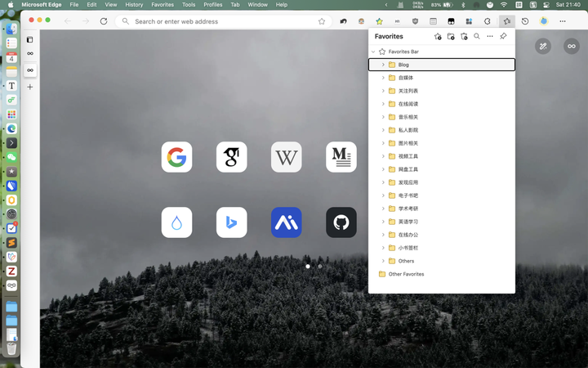Open the Google quick link tile
The width and height of the screenshot is (588, 368).
(176, 157)
